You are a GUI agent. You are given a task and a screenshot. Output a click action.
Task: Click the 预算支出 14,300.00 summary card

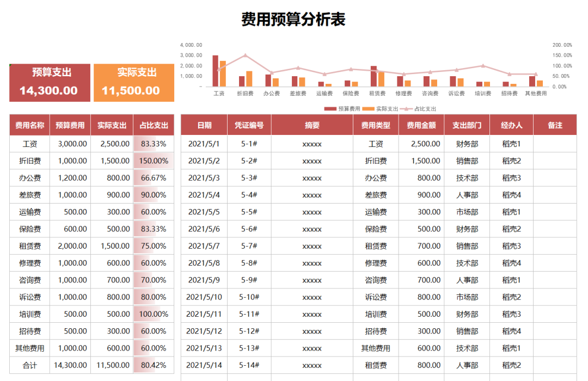(x=50, y=82)
